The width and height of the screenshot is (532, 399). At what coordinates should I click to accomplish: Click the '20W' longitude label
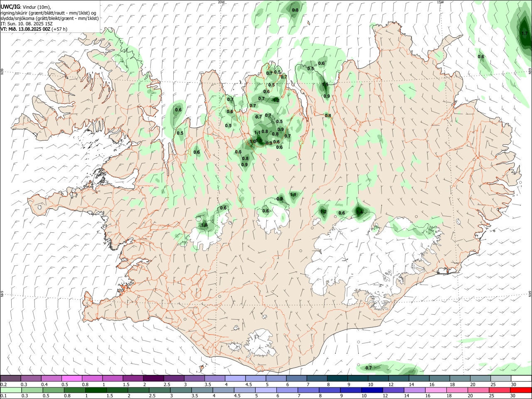pos(221,2)
